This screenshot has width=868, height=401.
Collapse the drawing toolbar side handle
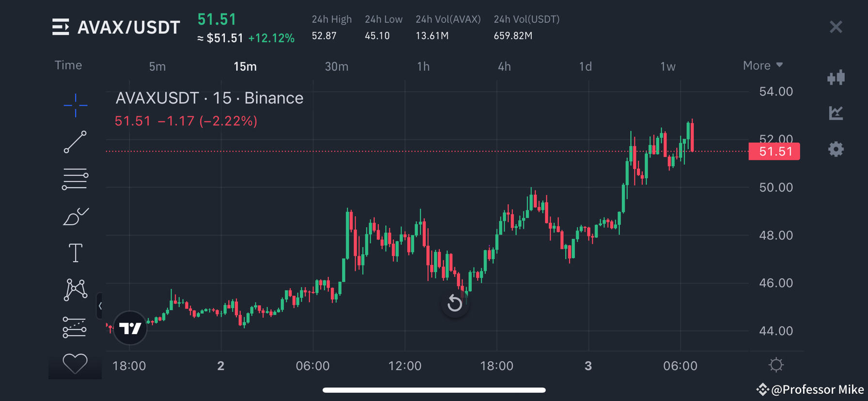(101, 306)
